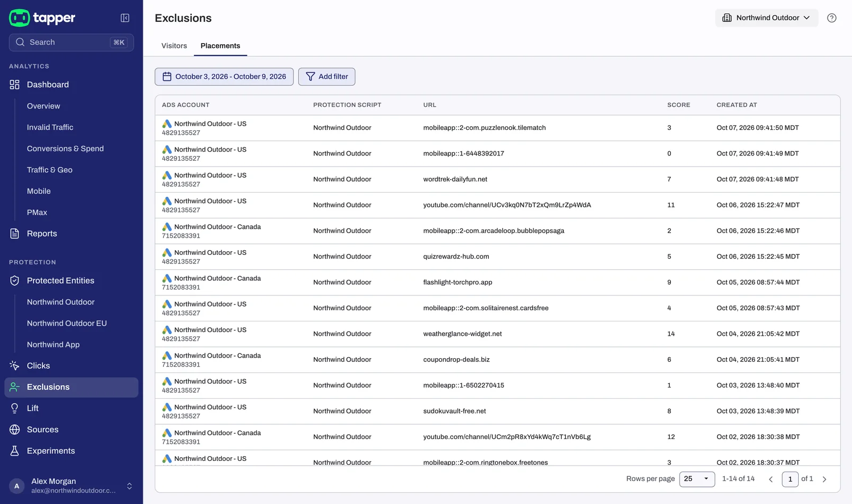Open Northwind App entity
Screen dimensions: 852x504
53,344
